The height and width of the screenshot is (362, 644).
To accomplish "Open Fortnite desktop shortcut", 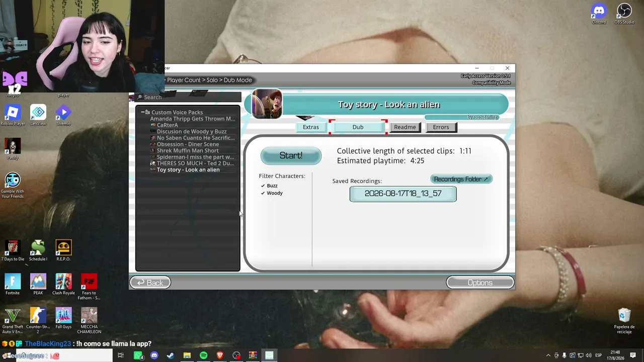I will (x=13, y=284).
